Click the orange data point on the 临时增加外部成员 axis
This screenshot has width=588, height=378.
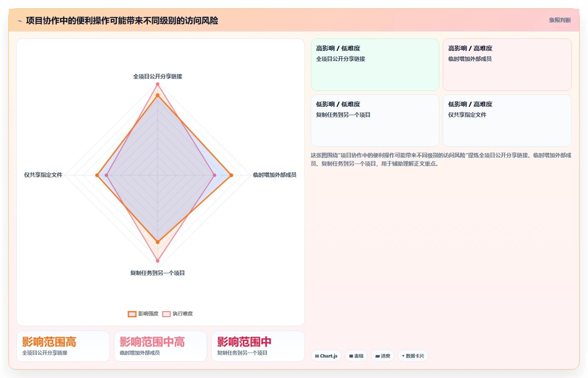click(x=231, y=175)
